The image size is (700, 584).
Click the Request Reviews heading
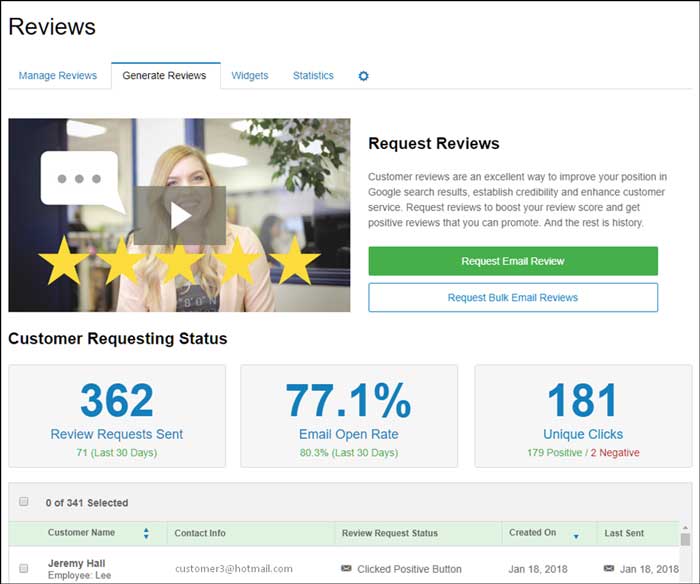click(433, 143)
